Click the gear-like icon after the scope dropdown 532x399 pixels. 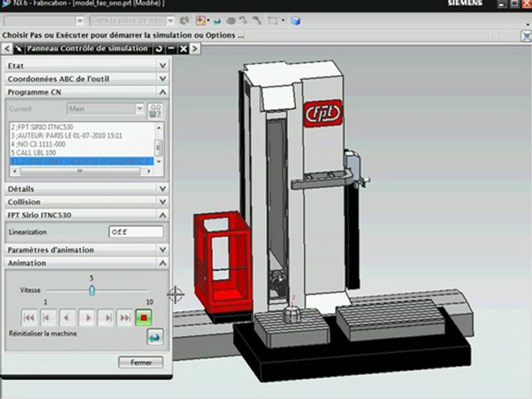pos(184,21)
